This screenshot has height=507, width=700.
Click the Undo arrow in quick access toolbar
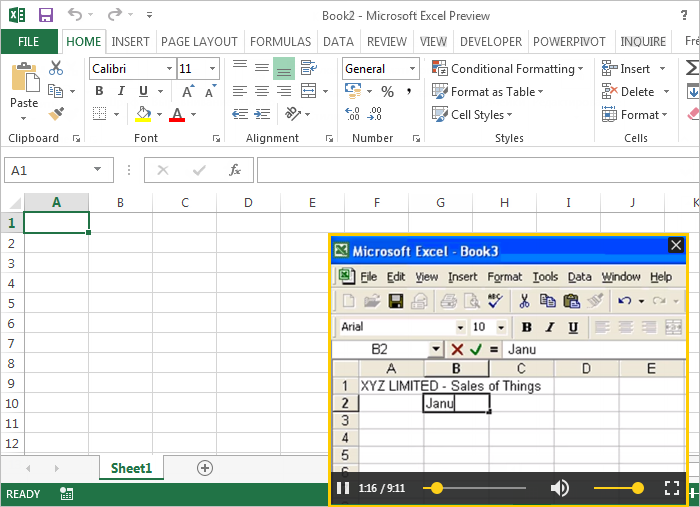[x=75, y=15]
